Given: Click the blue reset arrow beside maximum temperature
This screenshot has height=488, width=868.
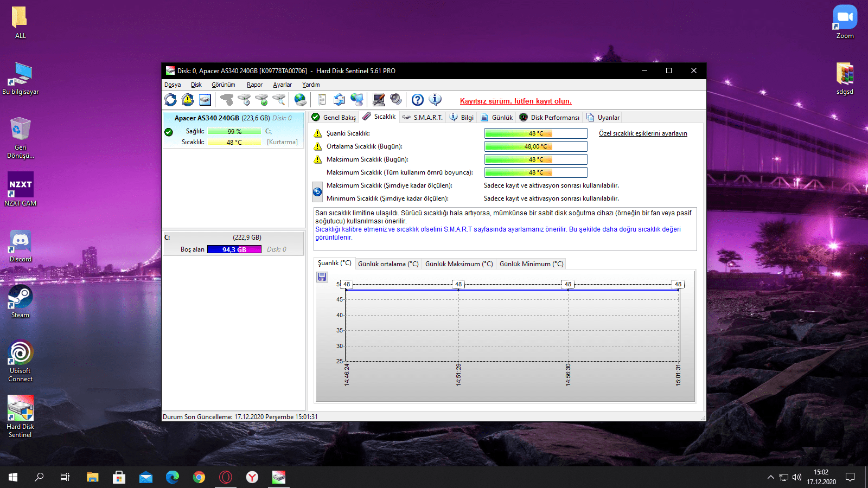Looking at the screenshot, I should (x=317, y=192).
